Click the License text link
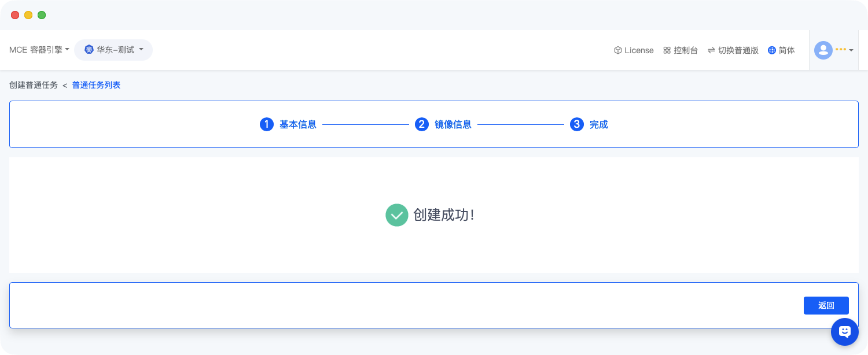The width and height of the screenshot is (868, 355). pyautogui.click(x=639, y=50)
